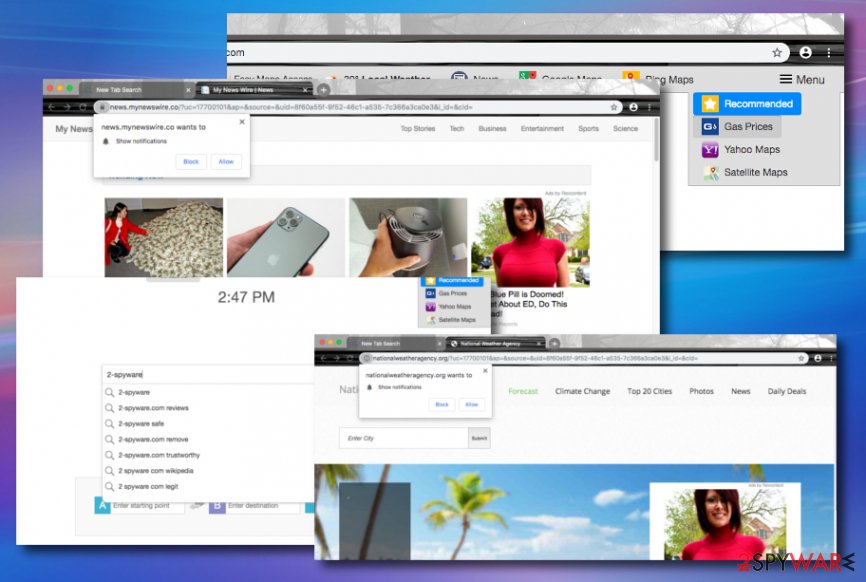Block notifications from news.mynewswire.co
Viewport: 866px width, 582px height.
pyautogui.click(x=191, y=162)
